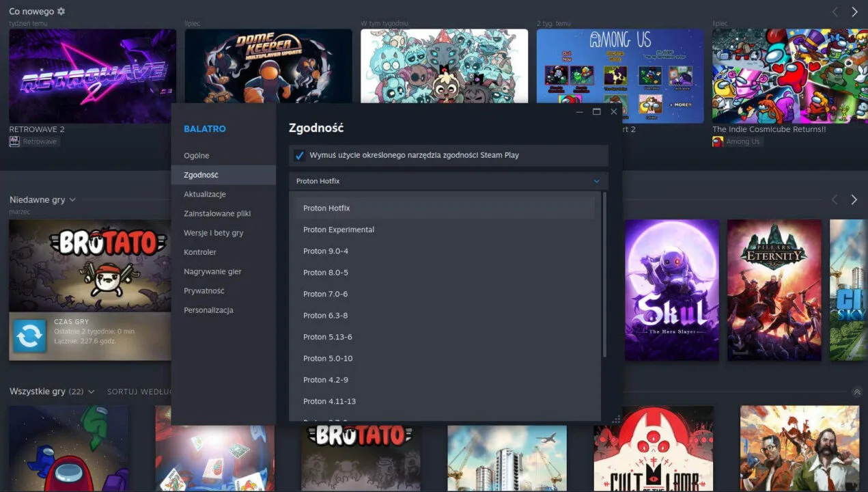Open The Indie Cosmicube Returns article
The image size is (868, 492).
click(x=770, y=129)
